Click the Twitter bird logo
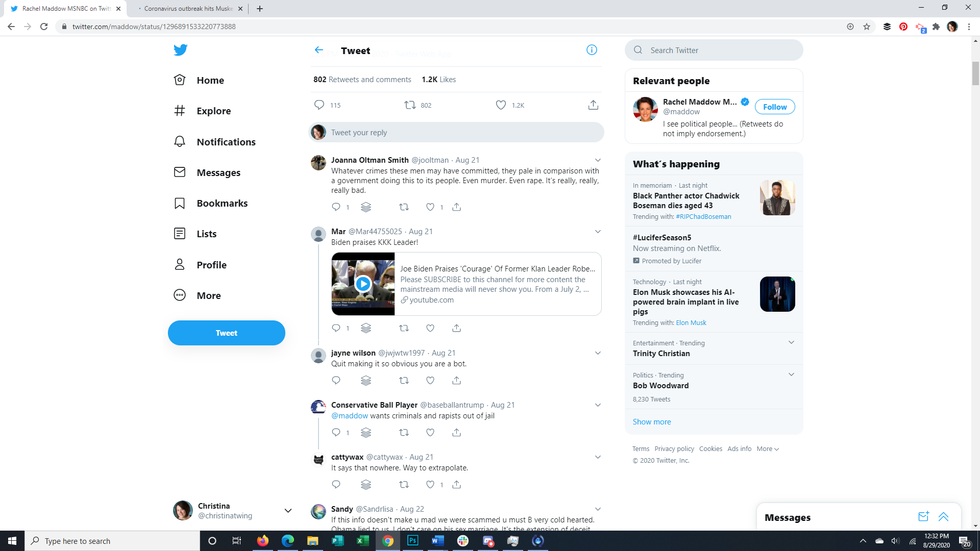The height and width of the screenshot is (551, 980). pos(180,50)
